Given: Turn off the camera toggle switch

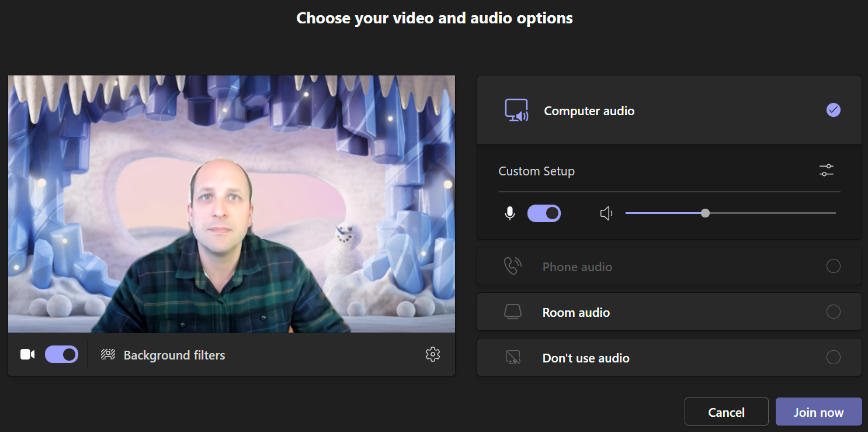Looking at the screenshot, I should tap(61, 355).
